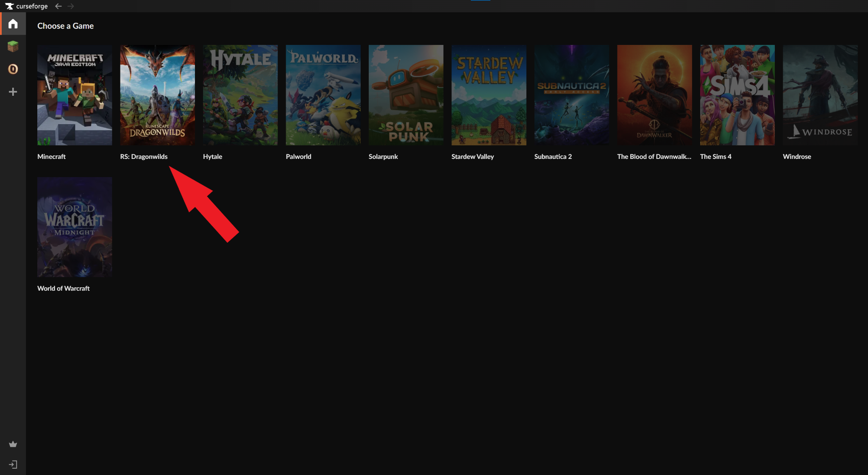This screenshot has height=475, width=868.
Task: Click the Hytale title label
Action: tap(213, 156)
